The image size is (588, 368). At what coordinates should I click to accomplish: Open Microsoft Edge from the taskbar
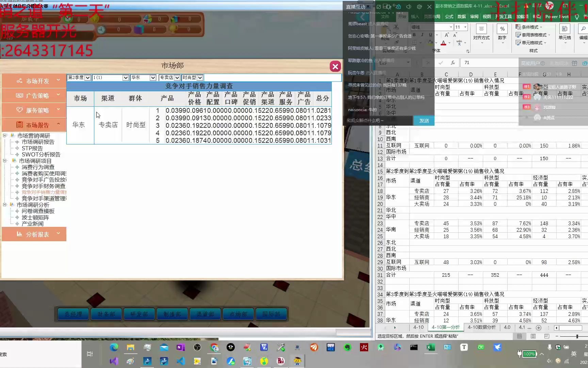coord(114,347)
